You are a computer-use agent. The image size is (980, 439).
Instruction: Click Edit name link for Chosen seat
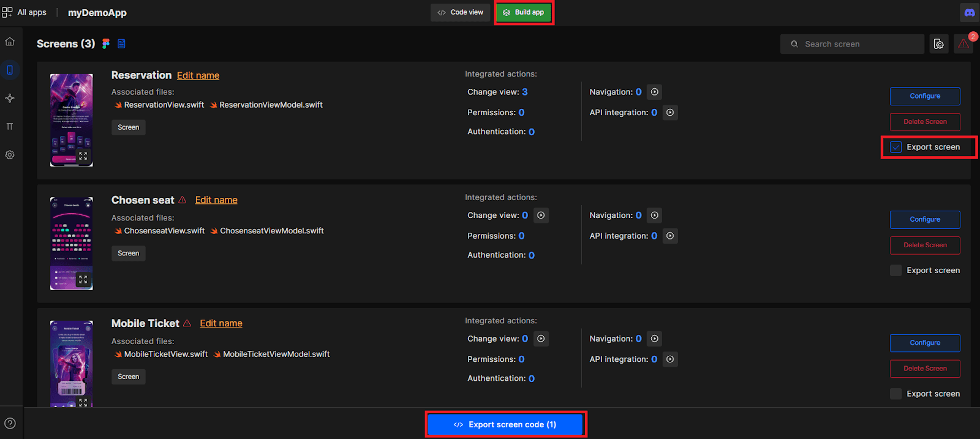point(216,200)
